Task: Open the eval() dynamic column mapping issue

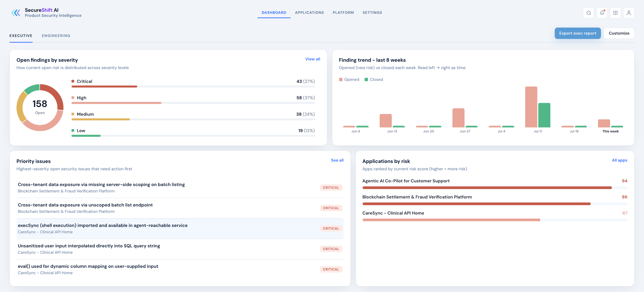Action: pos(180,269)
